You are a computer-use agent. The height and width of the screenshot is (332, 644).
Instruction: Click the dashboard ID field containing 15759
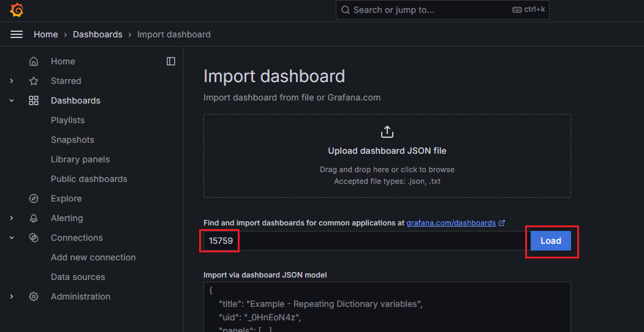[x=365, y=241]
